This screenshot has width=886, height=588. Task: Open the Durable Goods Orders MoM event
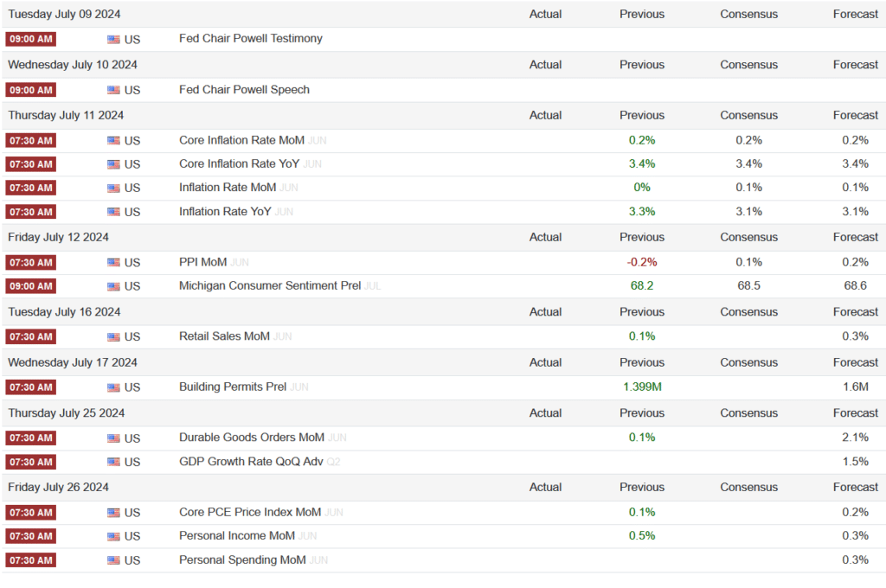pyautogui.click(x=251, y=438)
